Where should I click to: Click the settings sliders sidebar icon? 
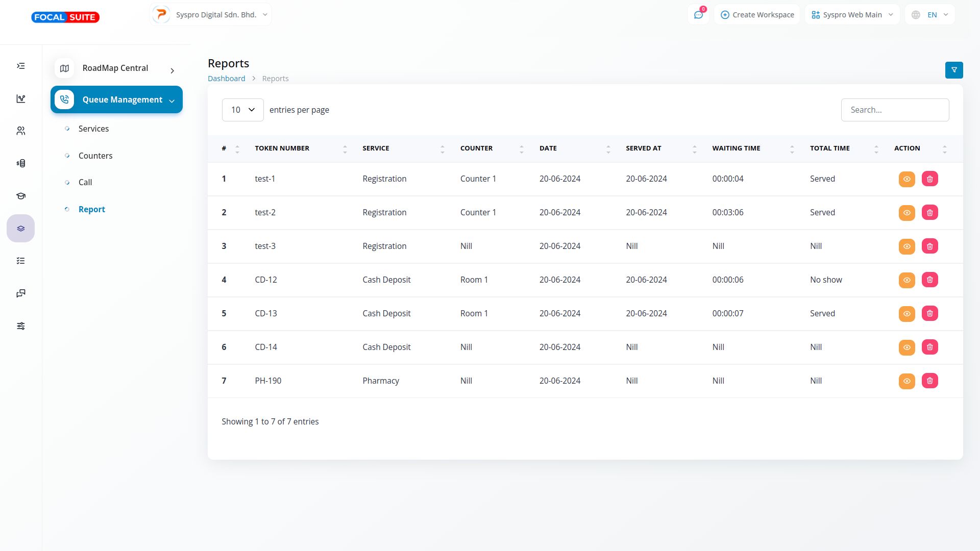click(21, 326)
